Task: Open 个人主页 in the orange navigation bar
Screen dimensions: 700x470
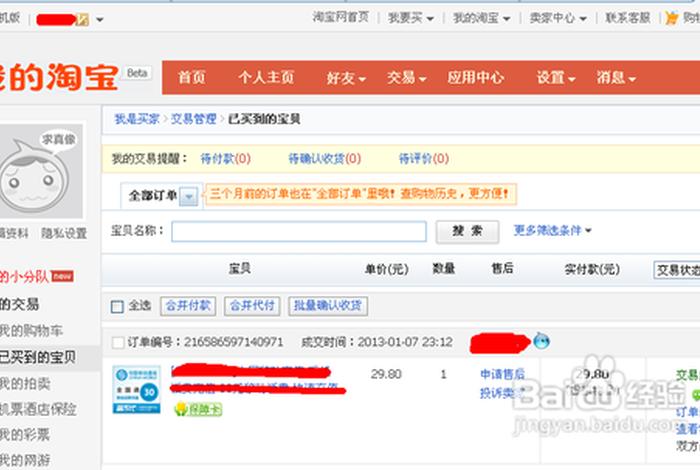Action: tap(266, 78)
